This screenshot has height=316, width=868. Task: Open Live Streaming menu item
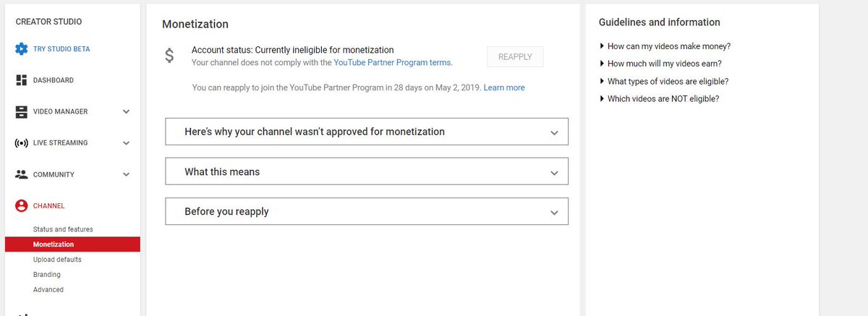click(x=61, y=143)
